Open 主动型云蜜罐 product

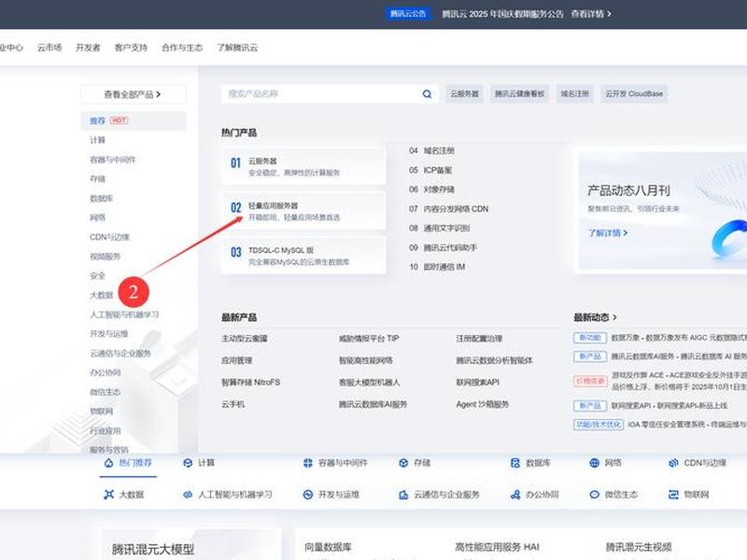coord(245,339)
